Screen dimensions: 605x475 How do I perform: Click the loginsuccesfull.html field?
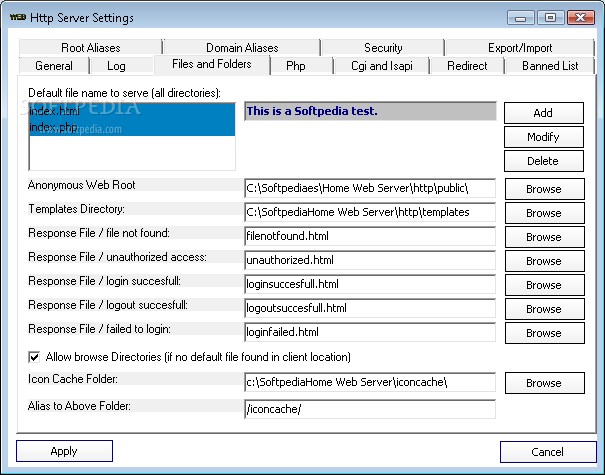click(x=370, y=284)
